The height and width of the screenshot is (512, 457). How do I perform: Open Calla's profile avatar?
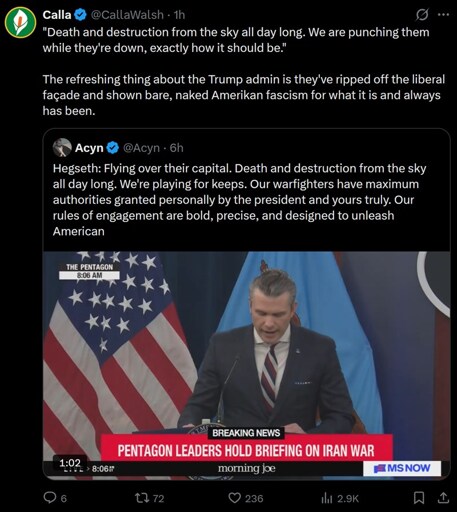click(20, 22)
